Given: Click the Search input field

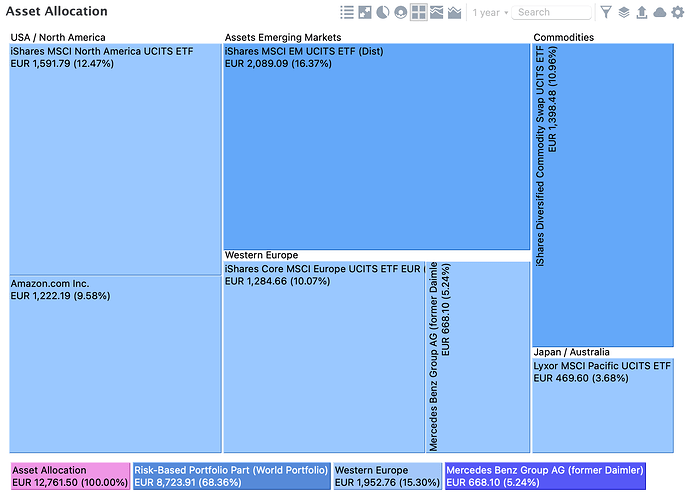Looking at the screenshot, I should coord(553,13).
